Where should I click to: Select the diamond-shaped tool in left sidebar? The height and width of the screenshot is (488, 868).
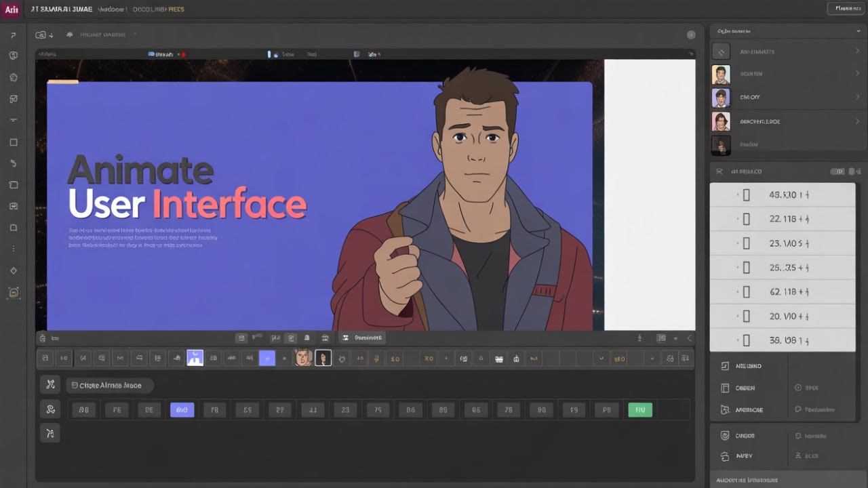(x=13, y=270)
